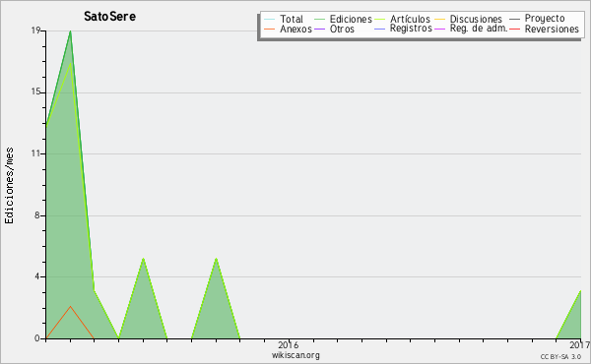Click the red Reversiones color line swatch
Screen dimensions: 591x364
514,29
